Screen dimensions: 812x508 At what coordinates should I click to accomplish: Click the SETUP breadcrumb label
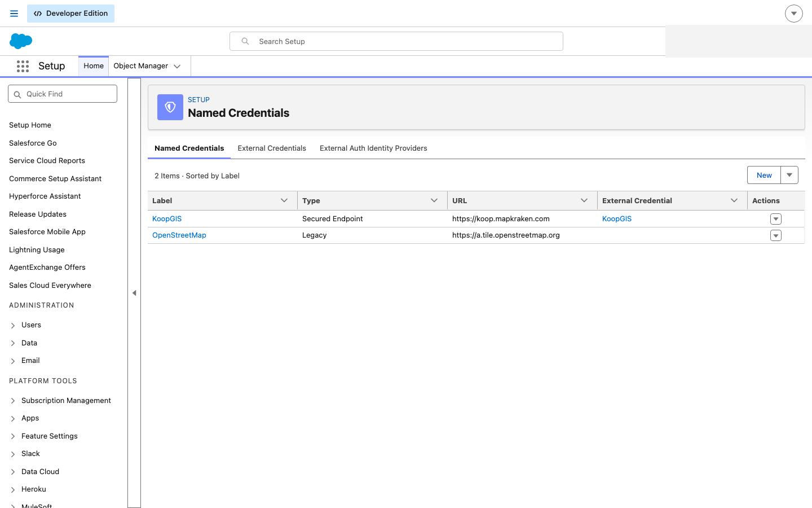198,99
